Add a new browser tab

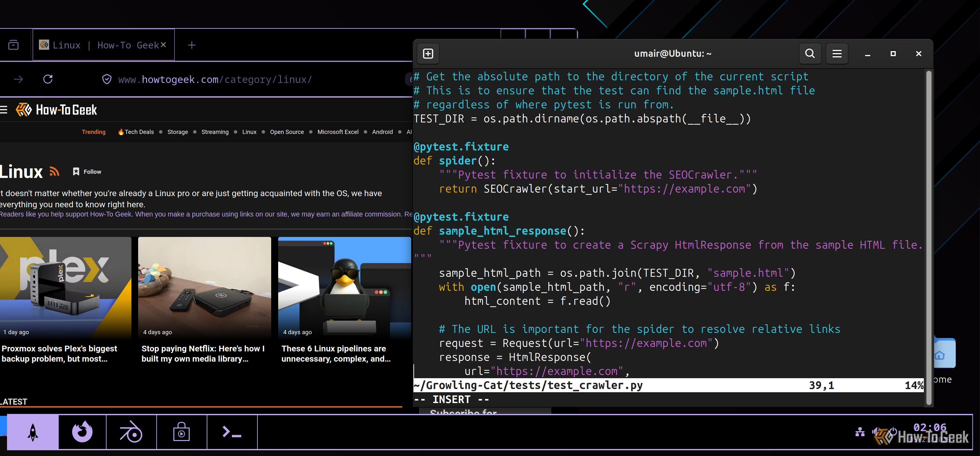point(192,45)
